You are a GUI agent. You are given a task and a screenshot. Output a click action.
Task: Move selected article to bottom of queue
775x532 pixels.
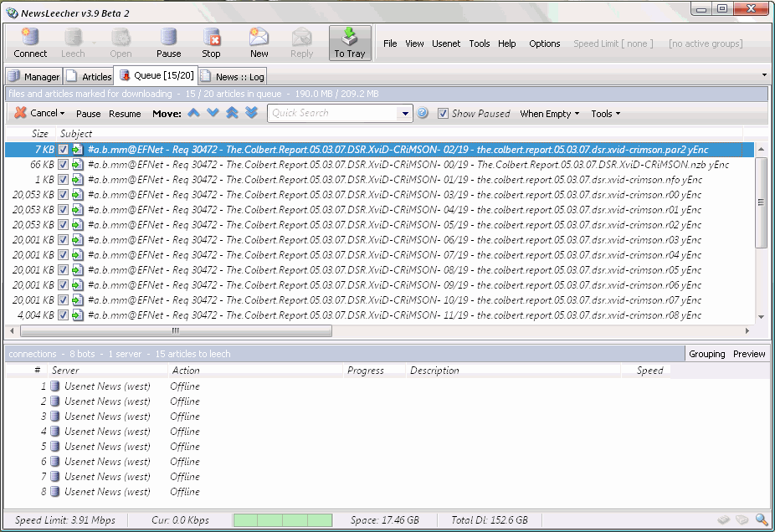coord(252,113)
